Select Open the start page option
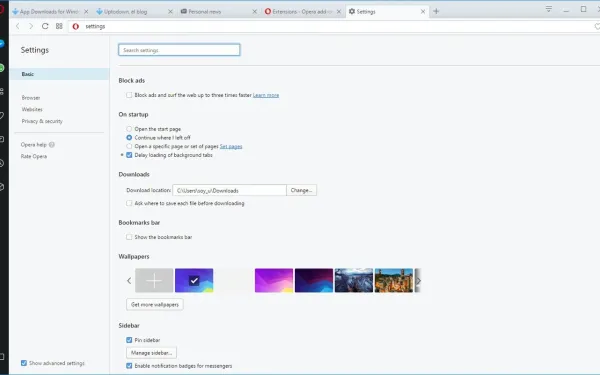The height and width of the screenshot is (375, 600). click(x=129, y=129)
